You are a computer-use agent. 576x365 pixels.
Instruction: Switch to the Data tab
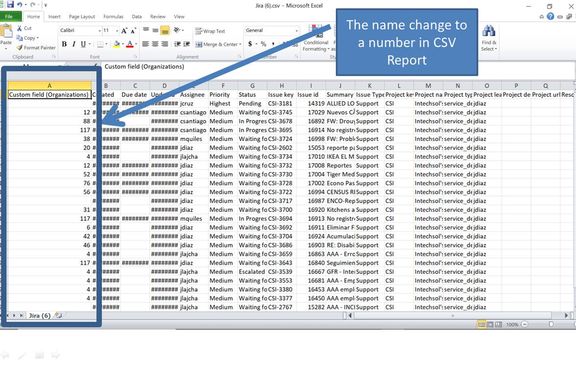pos(137,17)
